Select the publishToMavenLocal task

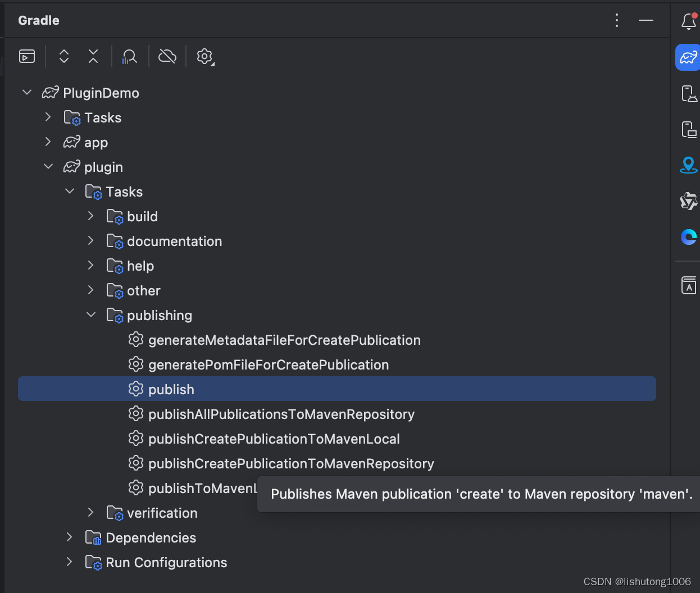202,488
